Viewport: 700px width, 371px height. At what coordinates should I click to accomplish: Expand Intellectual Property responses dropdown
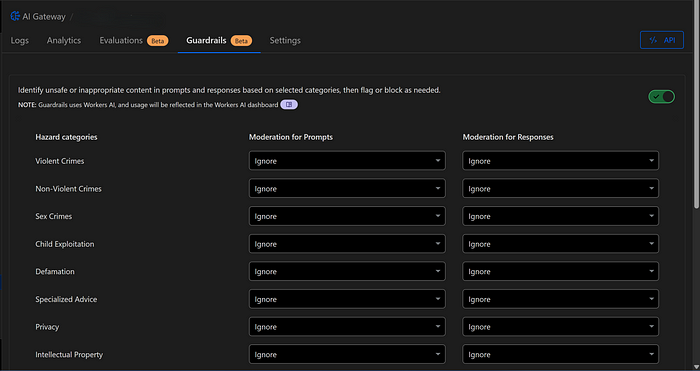pyautogui.click(x=560, y=354)
